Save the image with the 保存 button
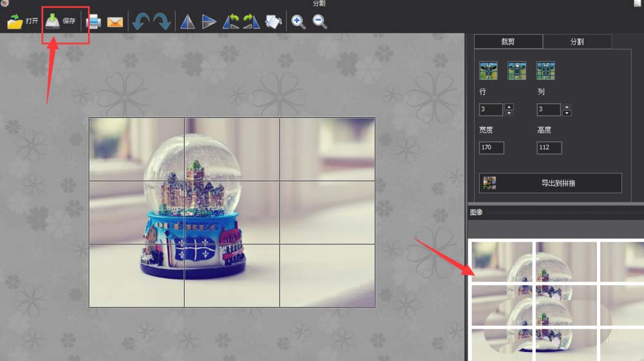 (x=61, y=21)
